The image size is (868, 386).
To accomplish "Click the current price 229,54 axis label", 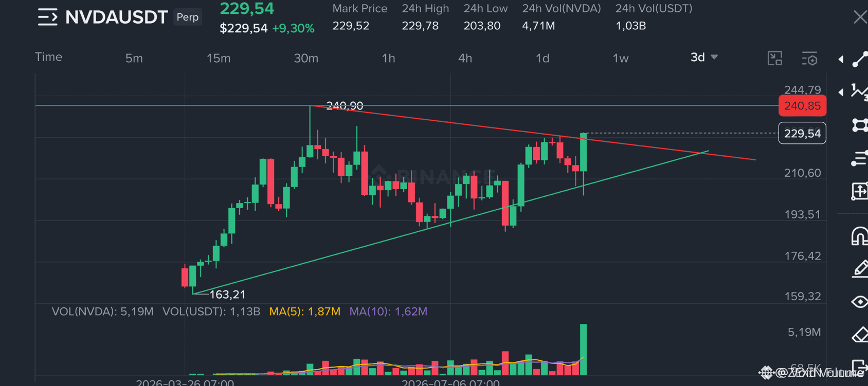I will click(802, 134).
